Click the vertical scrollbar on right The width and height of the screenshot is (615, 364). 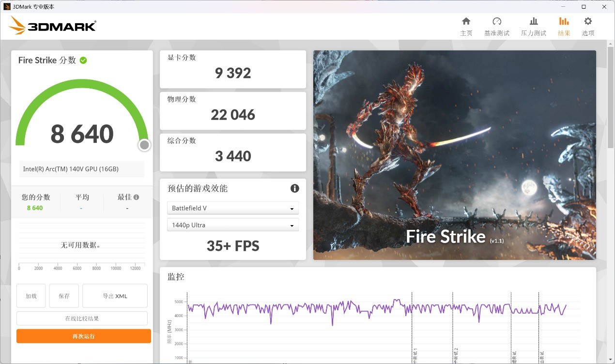click(611, 97)
